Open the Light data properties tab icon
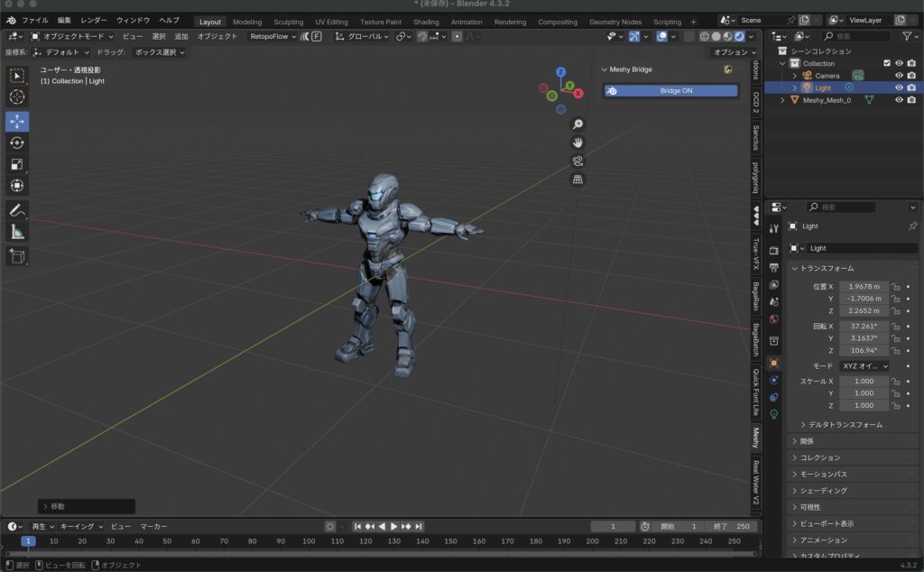 tap(773, 414)
